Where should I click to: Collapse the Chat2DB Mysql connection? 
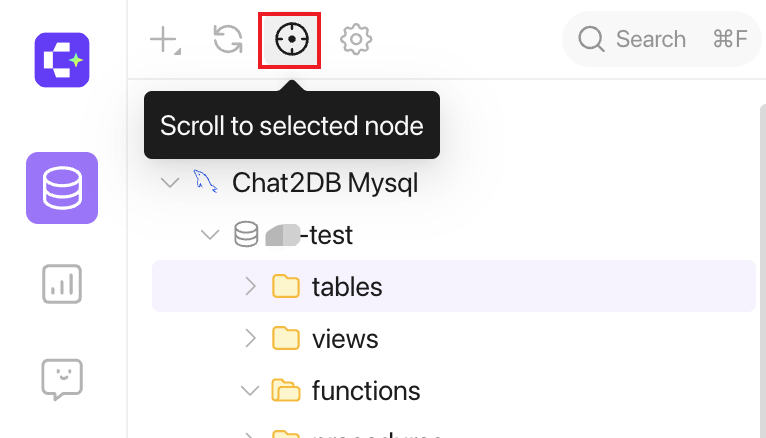(170, 183)
